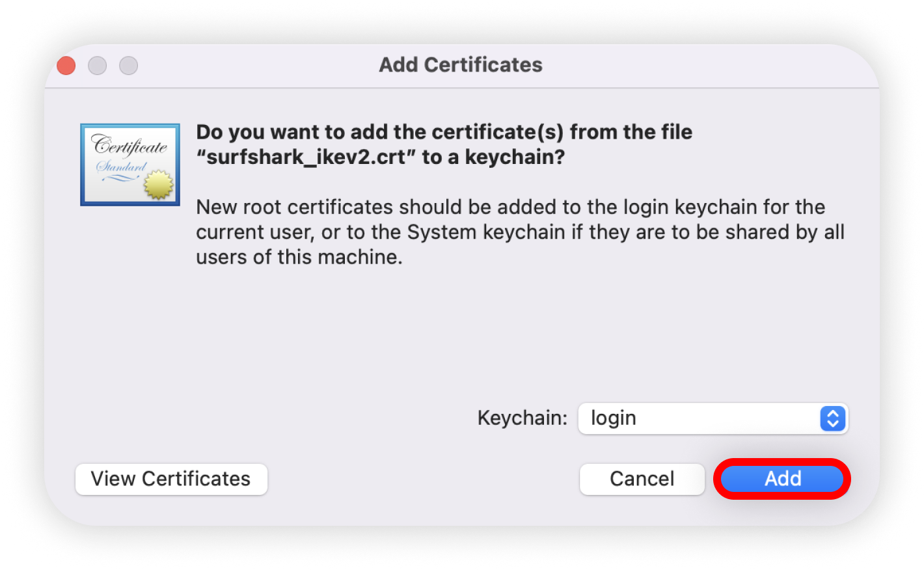The height and width of the screenshot is (570, 924).
Task: Click the "surfshark_ikev2.crt" filename text
Action: [306, 157]
